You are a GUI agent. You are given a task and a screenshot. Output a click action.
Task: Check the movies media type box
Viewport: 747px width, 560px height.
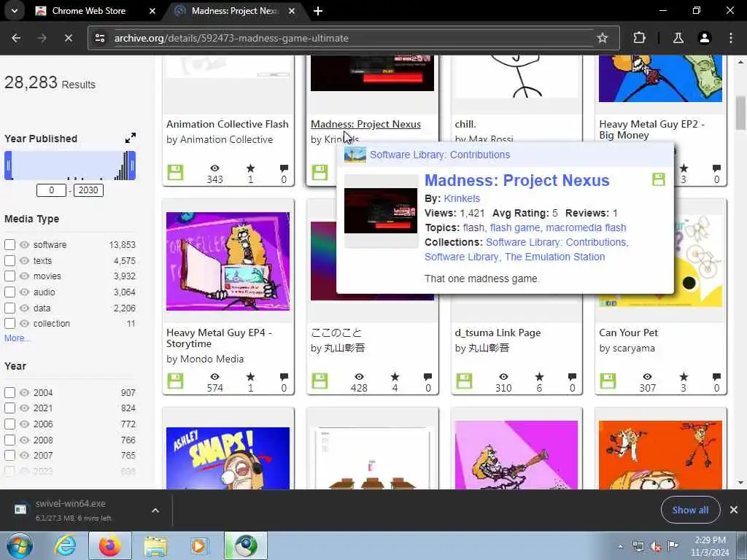coord(10,276)
